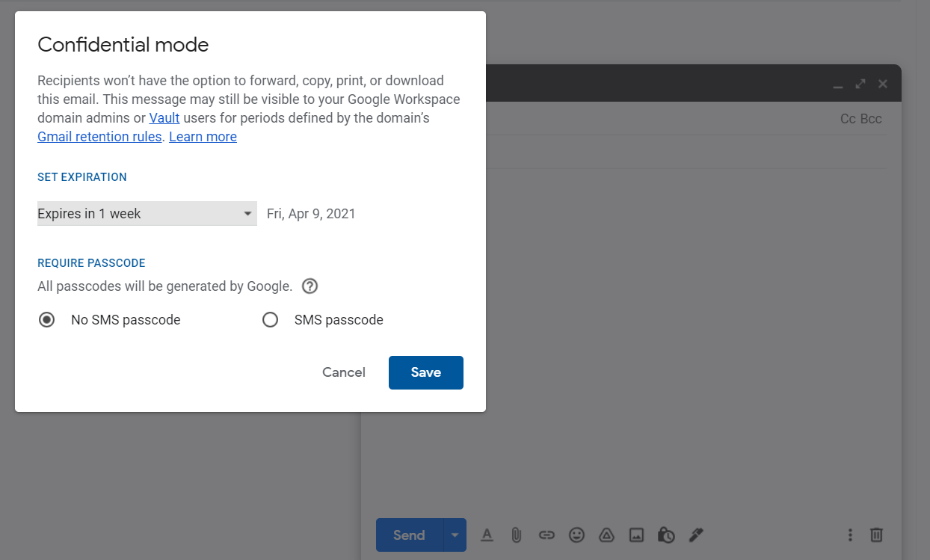Attach files with the paperclip icon
Viewport: 930px width, 560px height.
(x=516, y=535)
